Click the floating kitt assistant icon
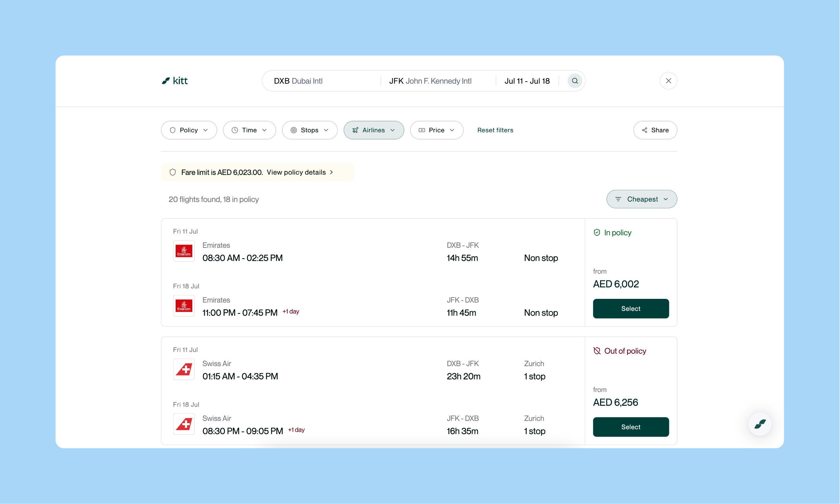The height and width of the screenshot is (504, 840). [760, 424]
